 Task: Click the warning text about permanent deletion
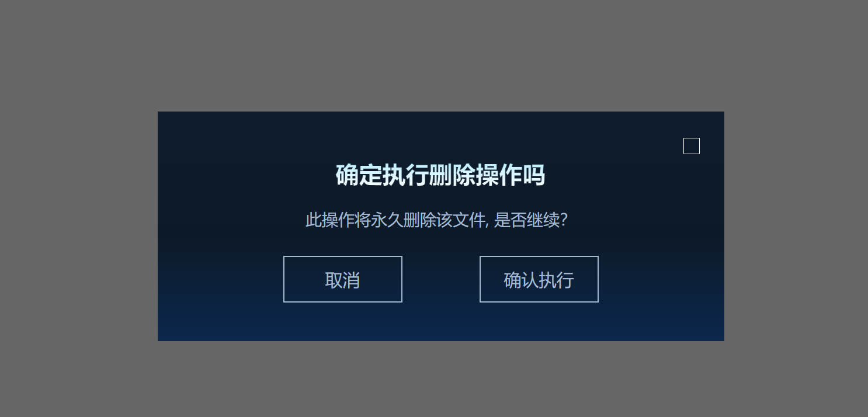coord(437,220)
